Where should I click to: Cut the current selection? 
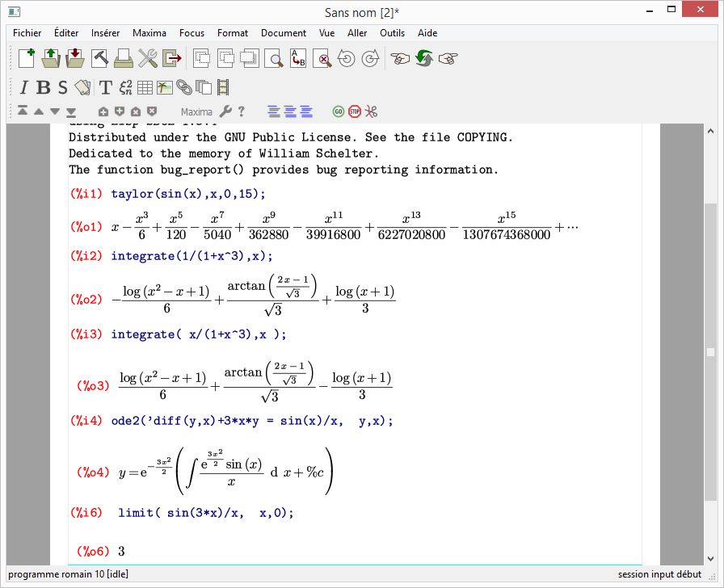tap(200, 58)
